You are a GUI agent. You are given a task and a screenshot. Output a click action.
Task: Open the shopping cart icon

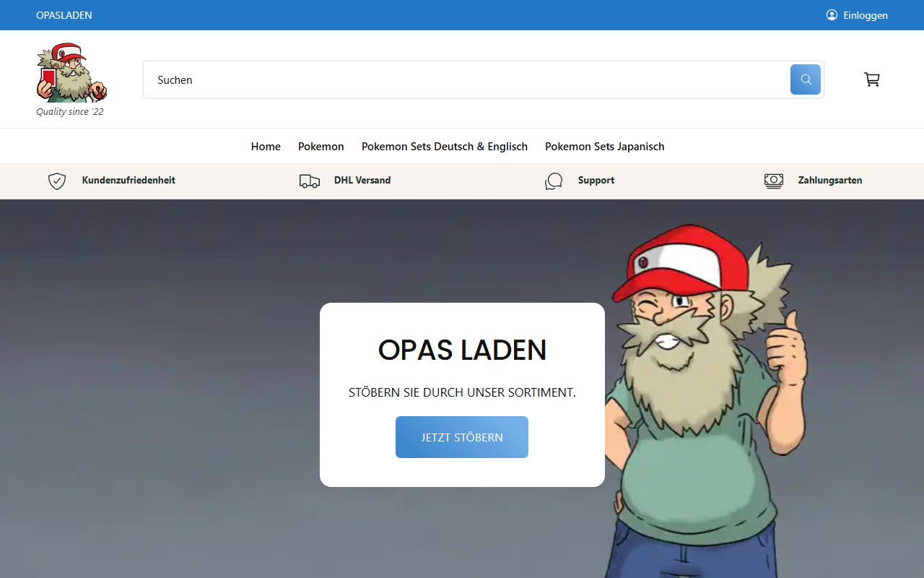pos(871,79)
